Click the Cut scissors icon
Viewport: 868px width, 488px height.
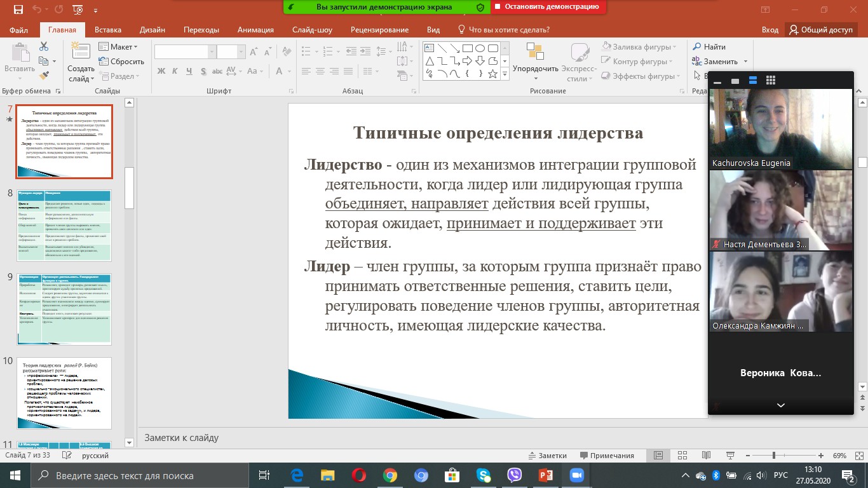pyautogui.click(x=44, y=46)
